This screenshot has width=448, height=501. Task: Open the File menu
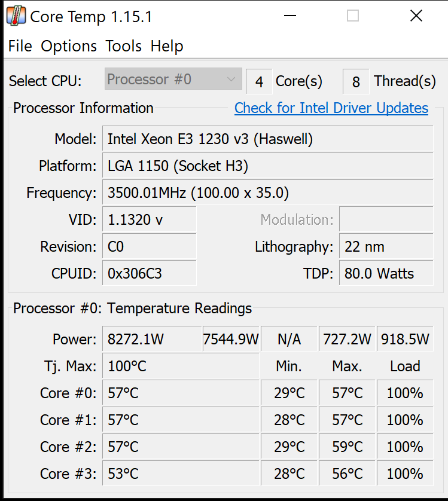20,46
